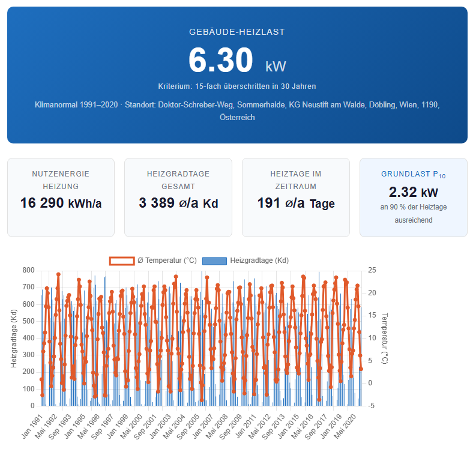Screen dimensions: 476x449
Task: Select the Nutzenergie Heizung card
Action: 61,197
